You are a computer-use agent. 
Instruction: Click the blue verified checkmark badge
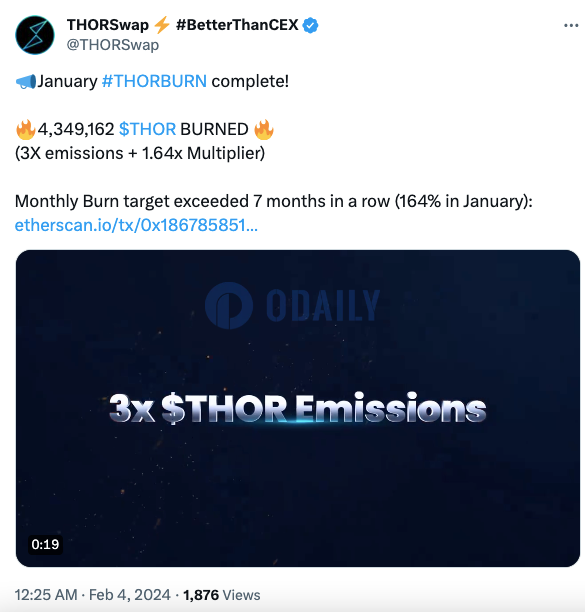[311, 25]
